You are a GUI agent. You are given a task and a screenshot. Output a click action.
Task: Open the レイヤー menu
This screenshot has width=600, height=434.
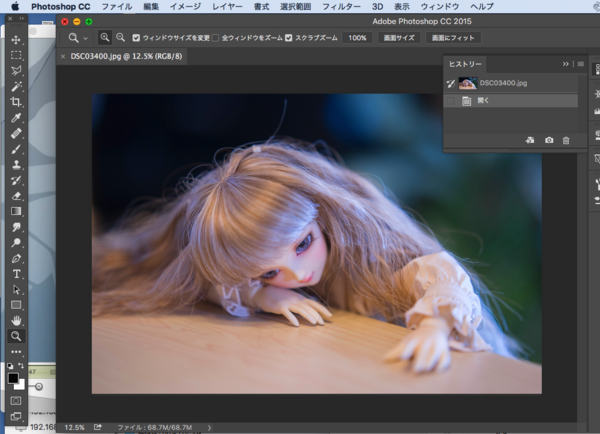click(x=227, y=7)
